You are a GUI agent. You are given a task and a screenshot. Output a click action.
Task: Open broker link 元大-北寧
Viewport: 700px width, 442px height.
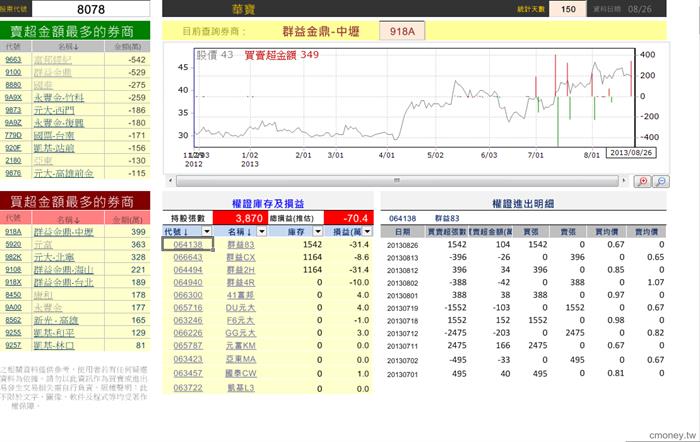coord(54,257)
